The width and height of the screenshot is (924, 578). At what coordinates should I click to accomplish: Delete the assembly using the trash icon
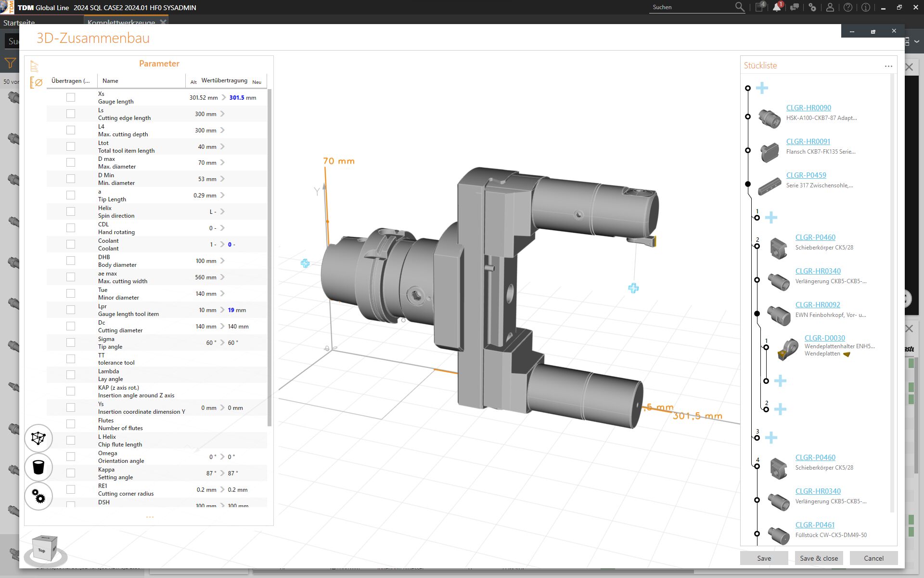coord(38,467)
